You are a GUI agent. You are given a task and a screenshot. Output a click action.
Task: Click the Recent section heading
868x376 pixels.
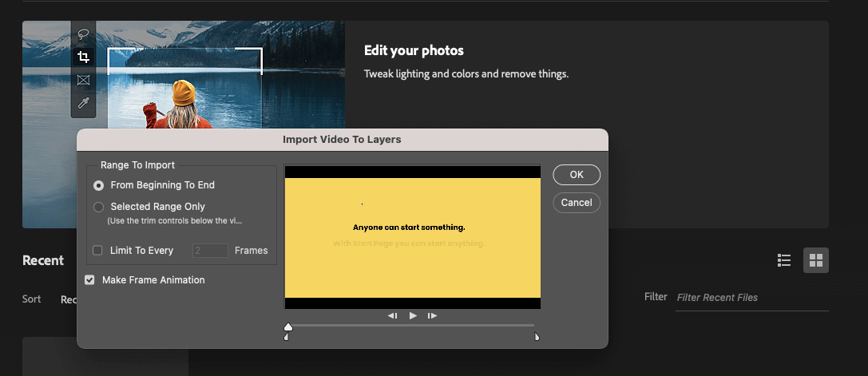coord(43,260)
